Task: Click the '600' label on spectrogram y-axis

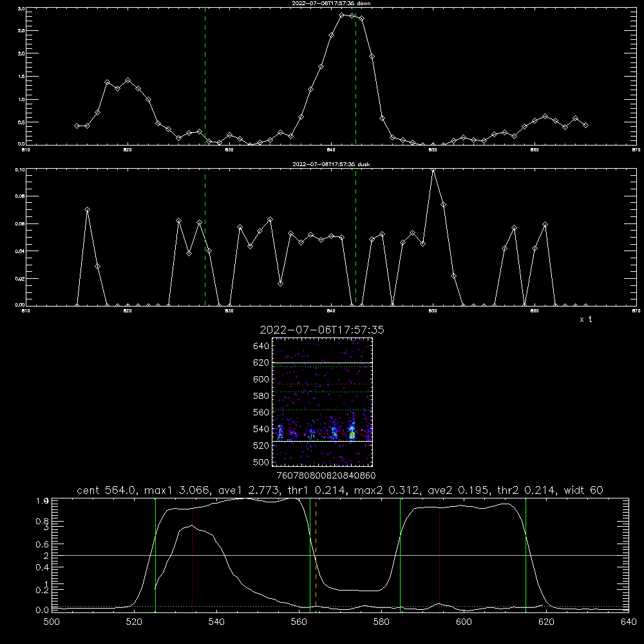Action: 261,379
